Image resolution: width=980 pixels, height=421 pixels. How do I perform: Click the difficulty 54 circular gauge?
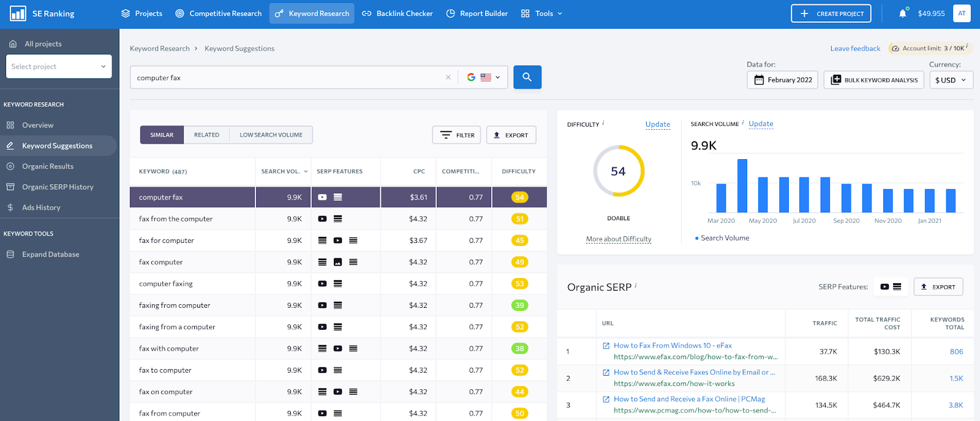coord(619,171)
